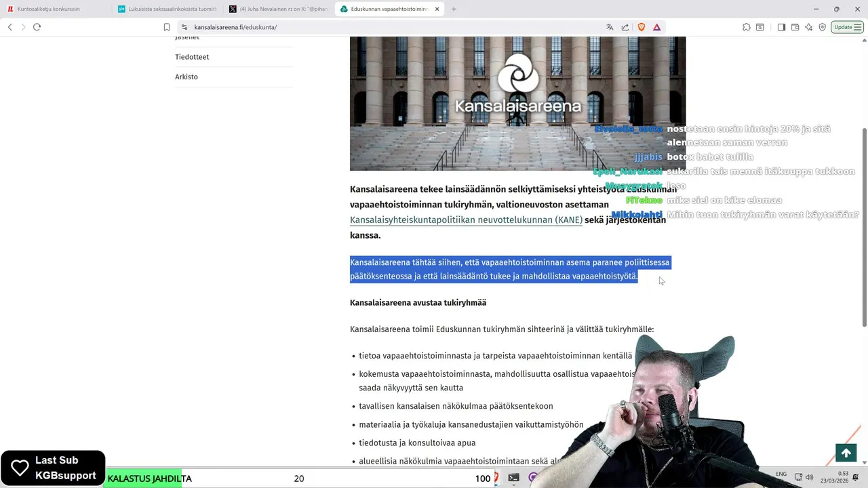
Task: Click bullet tiedotusta ja konsultoivaa apua
Action: (x=417, y=443)
